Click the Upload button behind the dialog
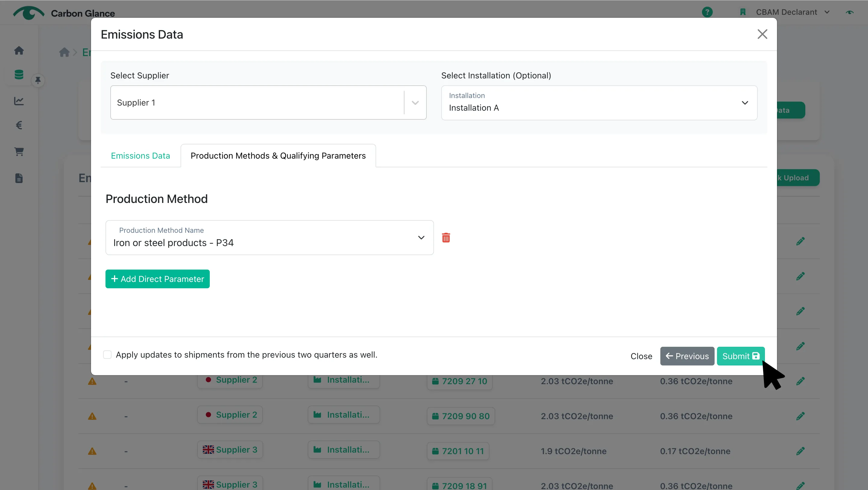The image size is (868, 490). tap(798, 178)
